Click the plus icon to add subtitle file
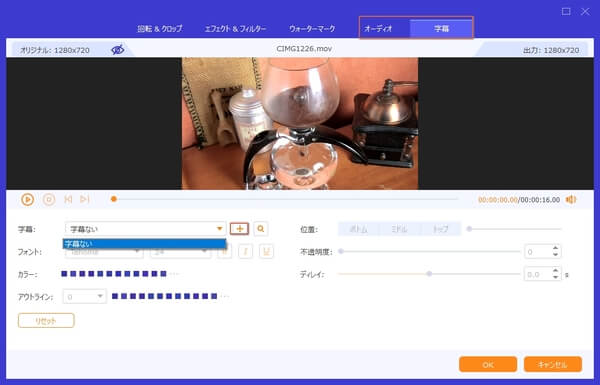Image resolution: width=600 pixels, height=385 pixels. (240, 229)
